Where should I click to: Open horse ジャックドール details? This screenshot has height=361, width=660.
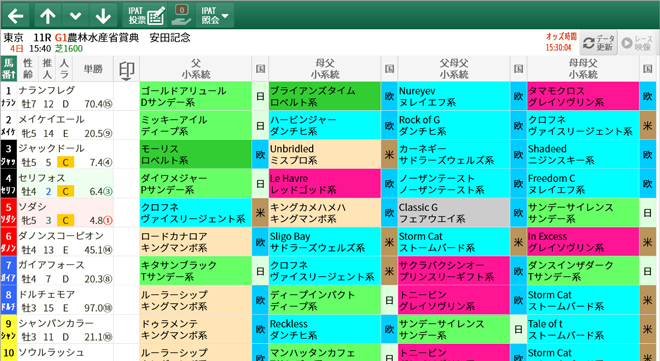[51, 149]
